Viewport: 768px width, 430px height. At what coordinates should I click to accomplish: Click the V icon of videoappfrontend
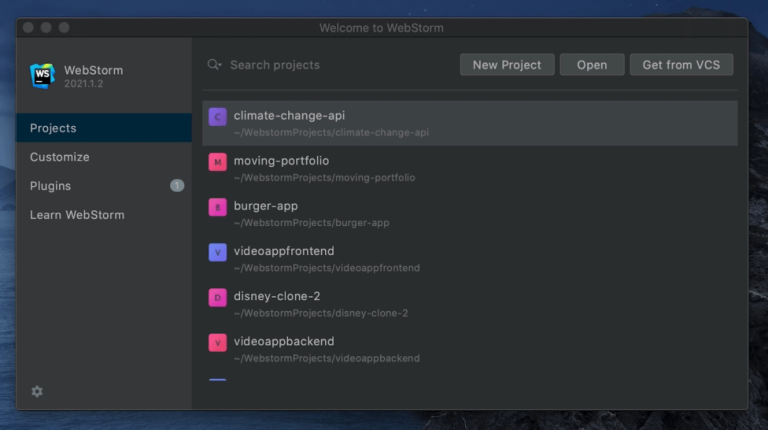click(x=217, y=252)
